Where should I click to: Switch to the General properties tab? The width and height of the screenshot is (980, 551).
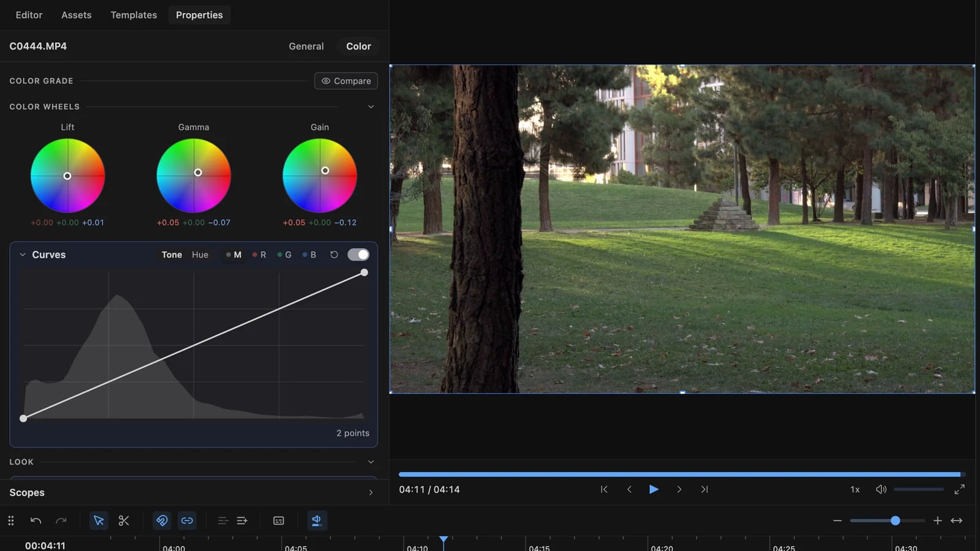coord(306,46)
